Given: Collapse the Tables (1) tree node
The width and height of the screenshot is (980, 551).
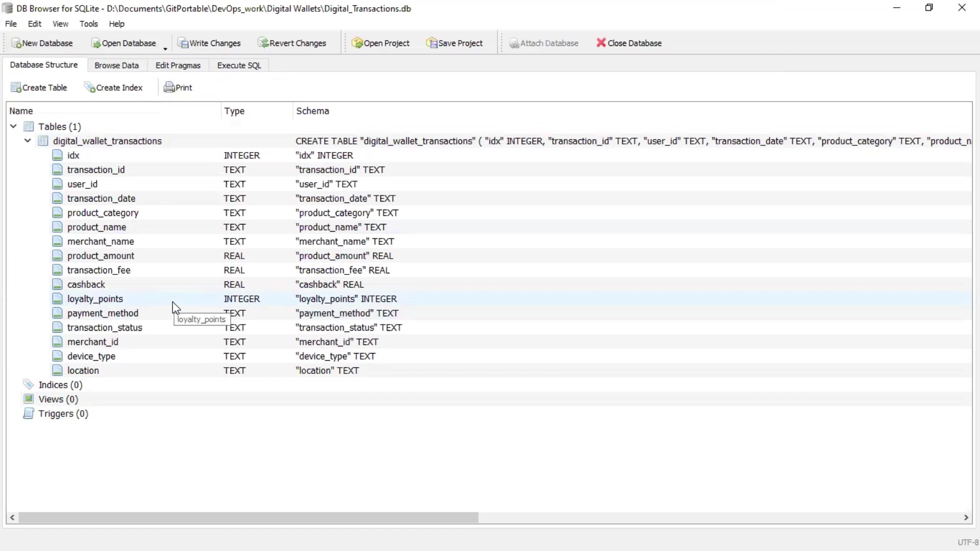Looking at the screenshot, I should click(13, 126).
